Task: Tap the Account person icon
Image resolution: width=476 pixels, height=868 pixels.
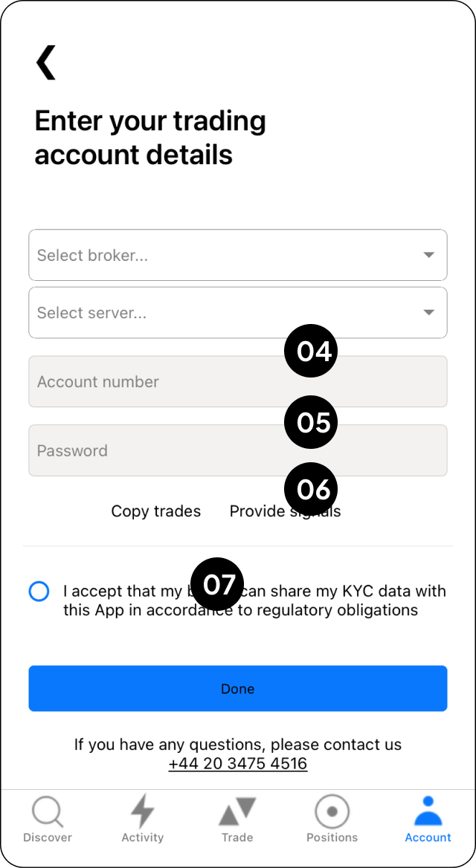Action: click(428, 812)
